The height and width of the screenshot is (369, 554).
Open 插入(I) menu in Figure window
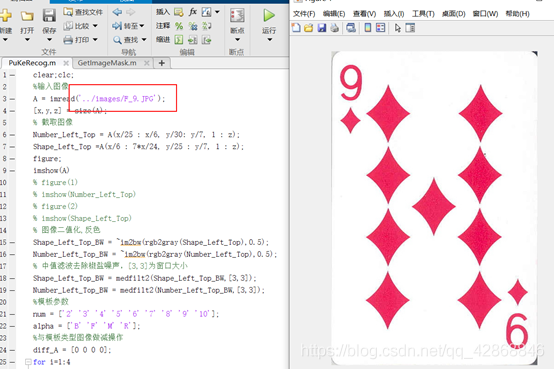(394, 14)
